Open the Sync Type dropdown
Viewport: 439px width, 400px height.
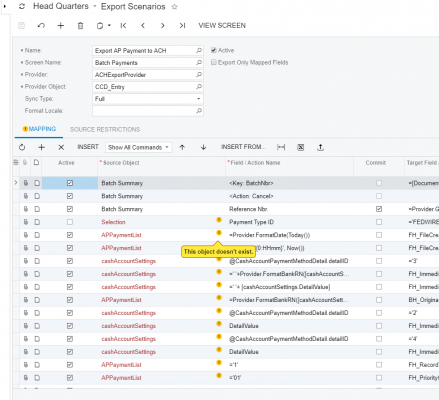click(x=148, y=99)
